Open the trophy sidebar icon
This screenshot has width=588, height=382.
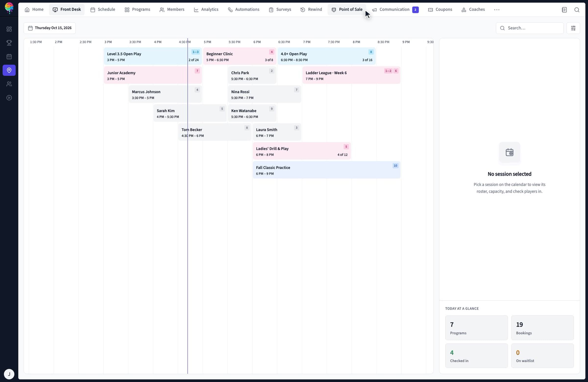tap(9, 43)
